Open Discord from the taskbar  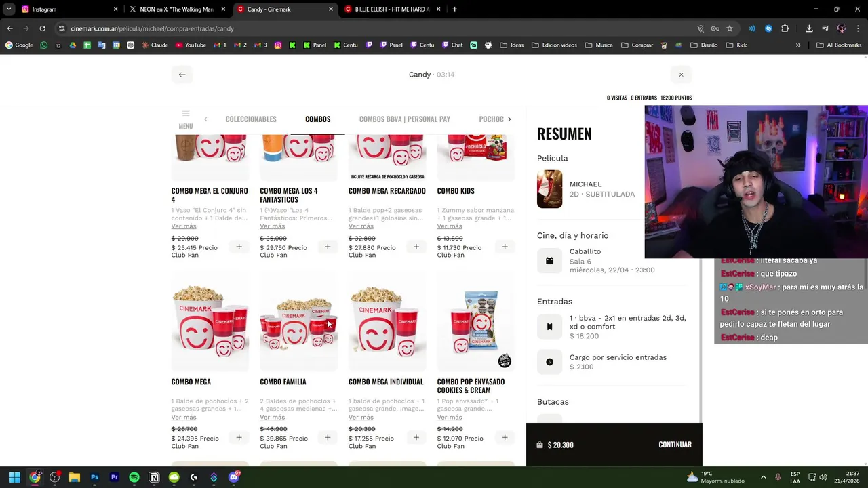(x=234, y=477)
